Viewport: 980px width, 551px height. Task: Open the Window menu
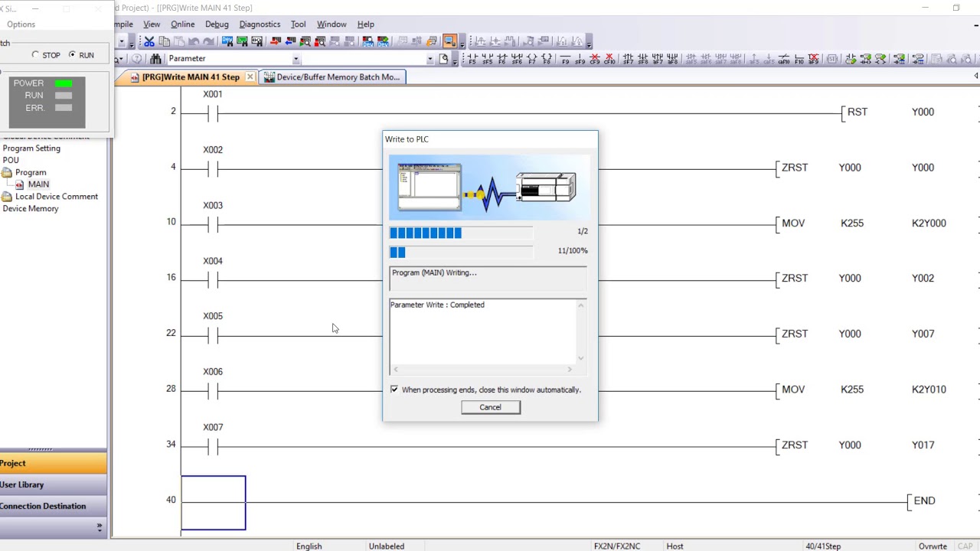pyautogui.click(x=332, y=24)
